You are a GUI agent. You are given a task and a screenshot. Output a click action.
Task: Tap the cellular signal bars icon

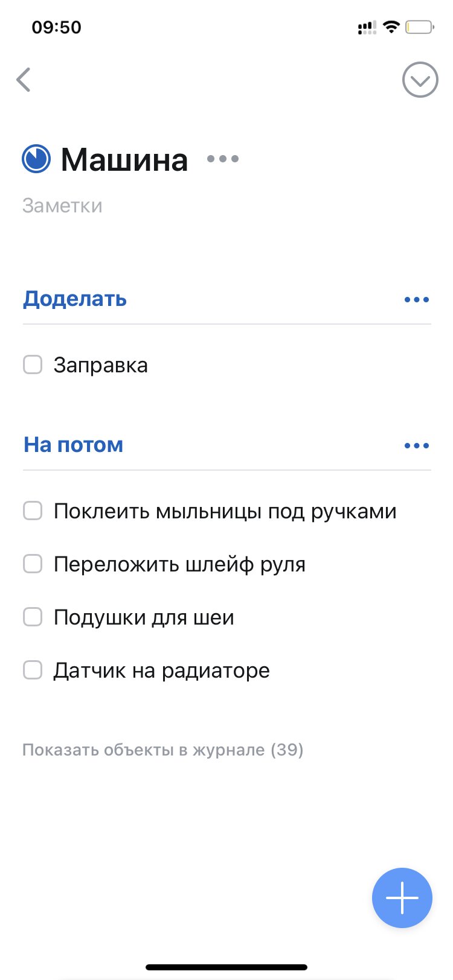pyautogui.click(x=367, y=27)
